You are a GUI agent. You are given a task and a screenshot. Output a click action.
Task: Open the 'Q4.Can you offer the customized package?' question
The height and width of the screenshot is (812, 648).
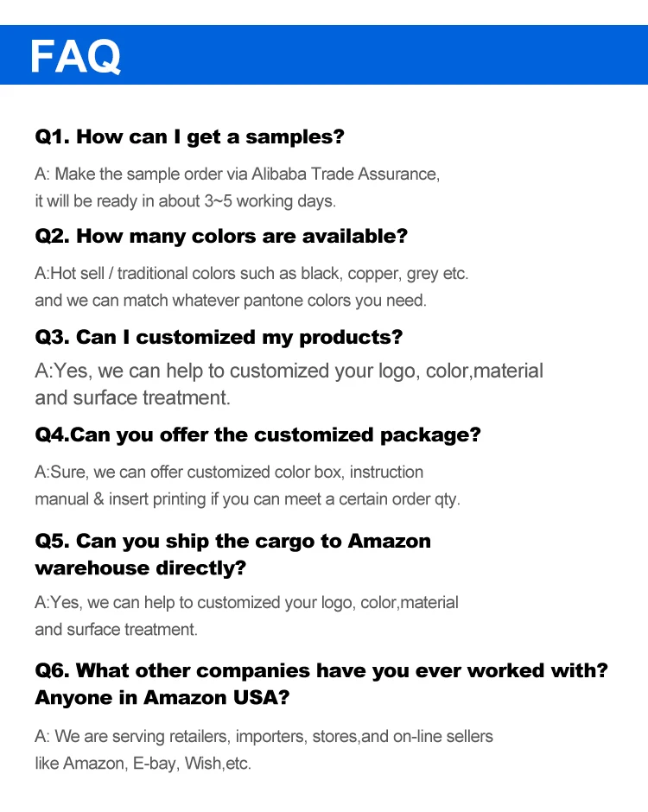(x=257, y=435)
